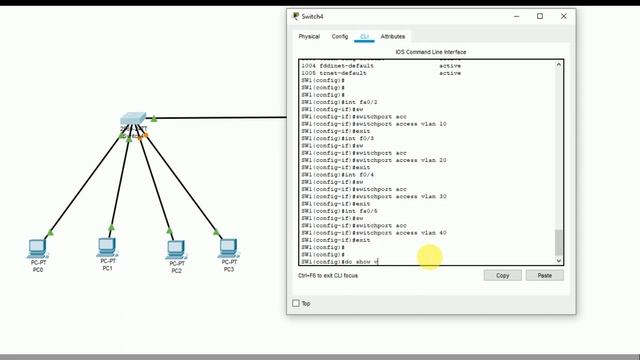The height and width of the screenshot is (360, 640).
Task: Click the PC3 label text
Action: tap(229, 269)
